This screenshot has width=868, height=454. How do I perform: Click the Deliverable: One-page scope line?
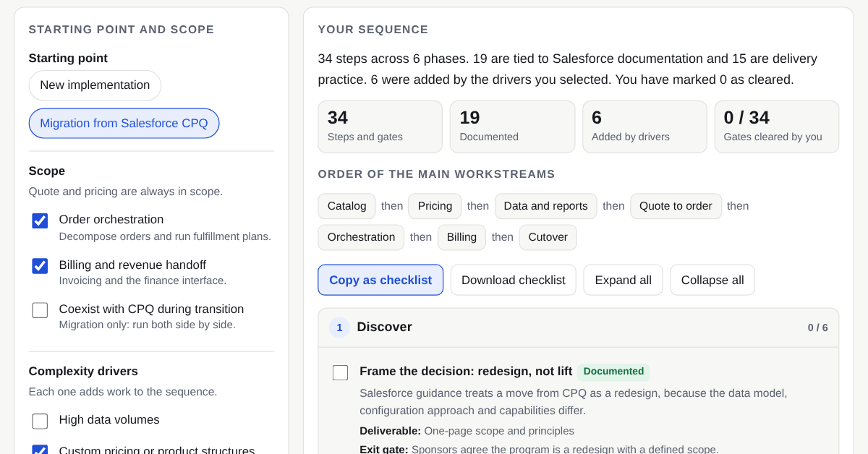(x=467, y=431)
